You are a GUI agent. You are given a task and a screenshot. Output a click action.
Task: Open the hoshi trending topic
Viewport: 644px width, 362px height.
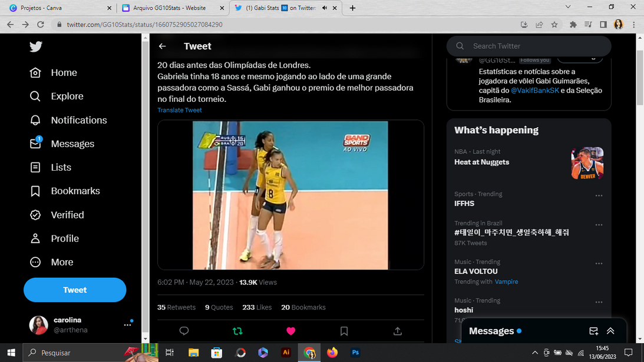point(464,310)
